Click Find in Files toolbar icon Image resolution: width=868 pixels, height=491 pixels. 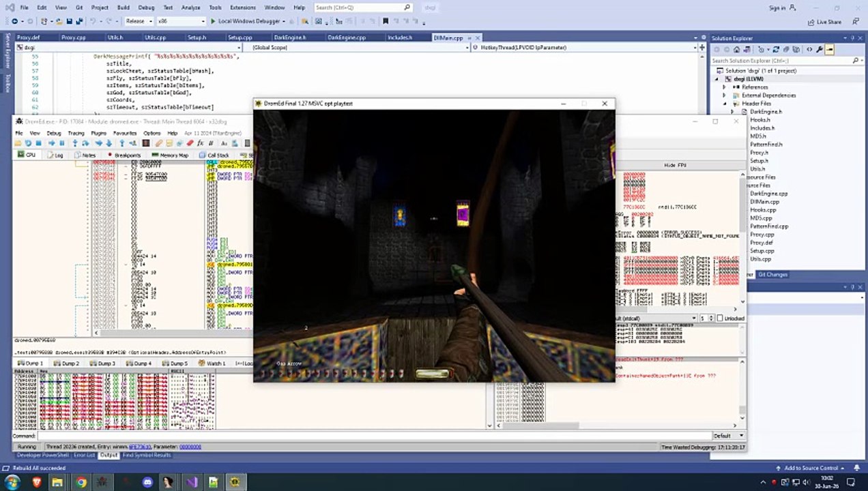coord(304,21)
